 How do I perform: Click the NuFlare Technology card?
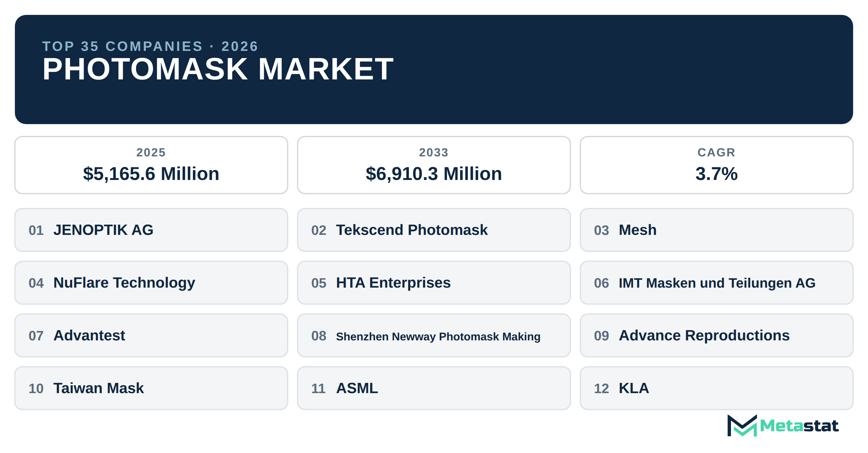click(151, 283)
